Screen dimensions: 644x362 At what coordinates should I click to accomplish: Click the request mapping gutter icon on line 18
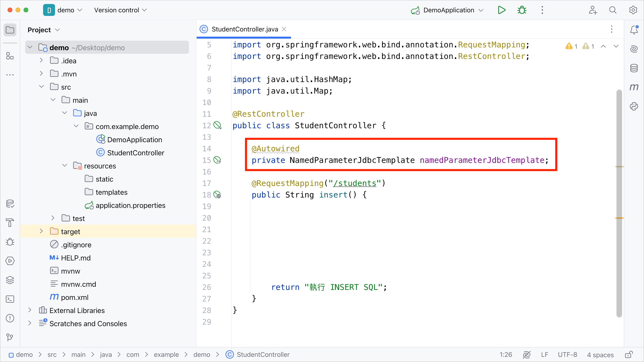click(217, 195)
